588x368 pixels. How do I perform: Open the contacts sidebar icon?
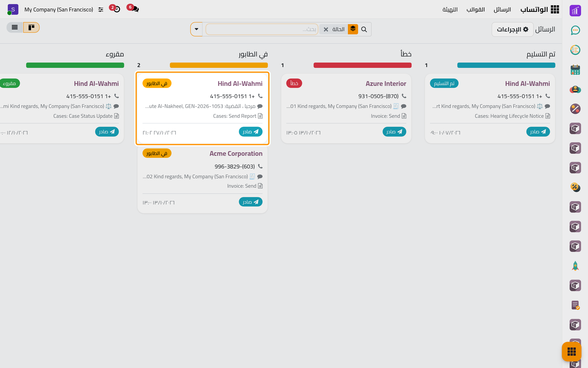pyautogui.click(x=575, y=89)
